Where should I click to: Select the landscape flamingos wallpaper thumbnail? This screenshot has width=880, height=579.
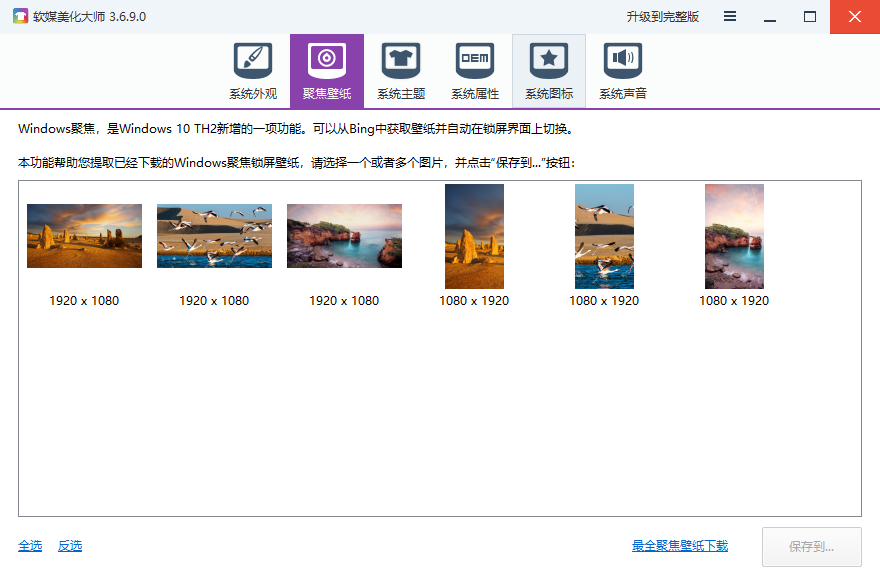214,236
